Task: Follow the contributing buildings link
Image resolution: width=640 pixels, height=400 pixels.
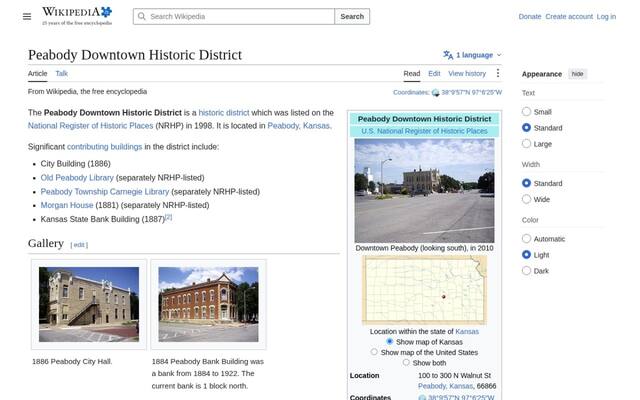Action: coord(104,147)
